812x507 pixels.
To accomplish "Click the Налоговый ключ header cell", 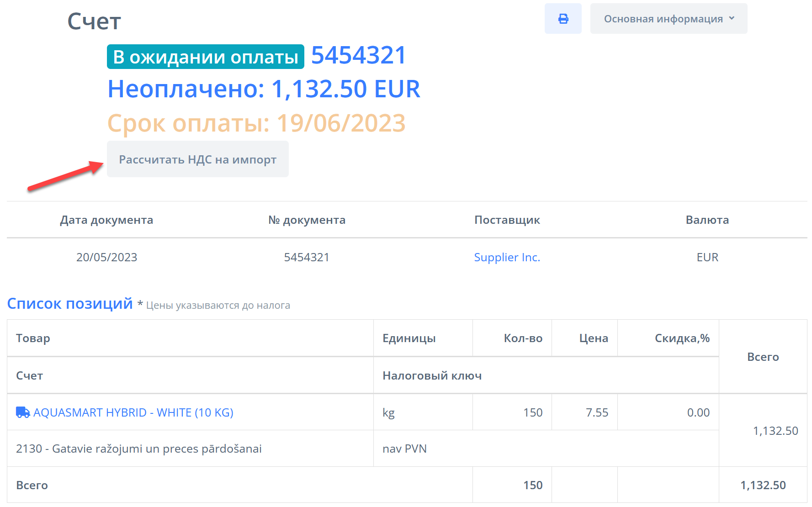I will [x=432, y=376].
